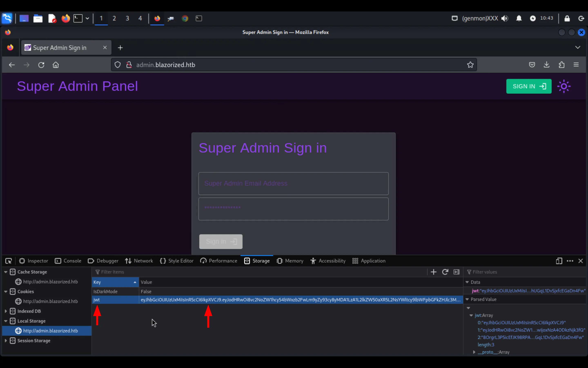
Task: Activate the element picker in devtools
Action: pyautogui.click(x=9, y=261)
